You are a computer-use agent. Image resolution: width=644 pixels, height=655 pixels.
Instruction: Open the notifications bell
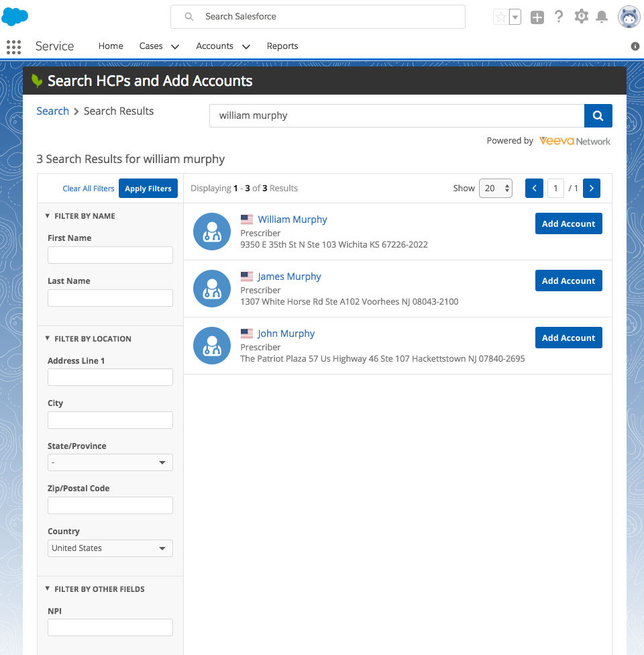[x=602, y=17]
